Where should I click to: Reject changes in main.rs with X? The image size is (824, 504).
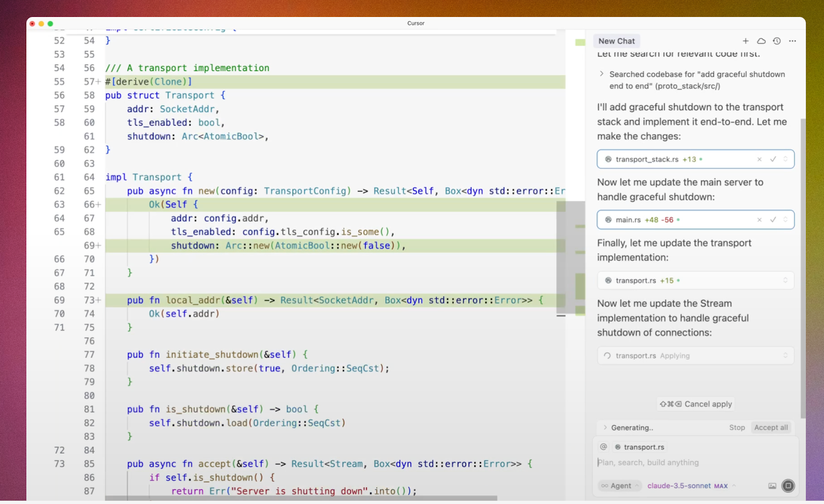click(x=759, y=220)
